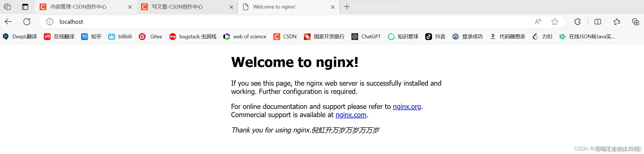Image resolution: width=644 pixels, height=154 pixels.
Task: Add page to favorites with star icon
Action: [x=555, y=22]
